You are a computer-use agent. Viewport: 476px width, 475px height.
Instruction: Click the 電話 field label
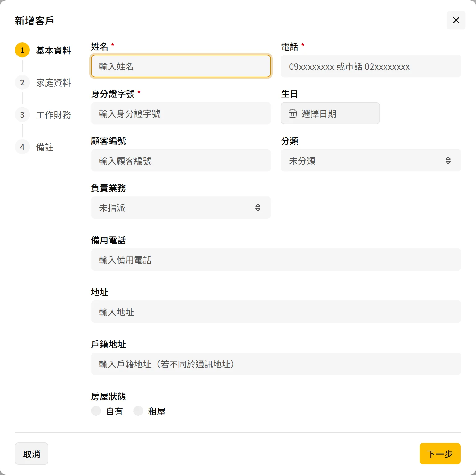coord(289,47)
